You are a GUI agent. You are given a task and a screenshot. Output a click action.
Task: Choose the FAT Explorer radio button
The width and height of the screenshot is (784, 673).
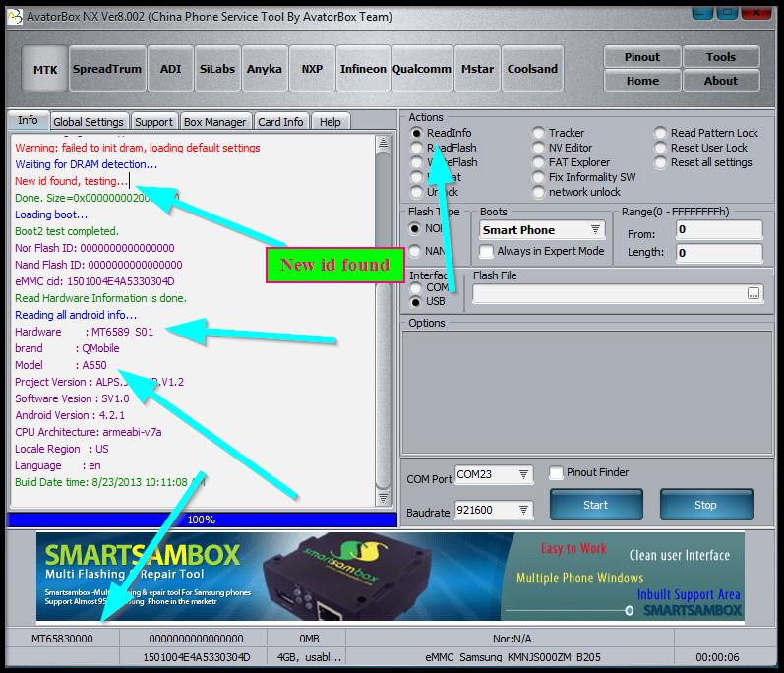pos(538,162)
